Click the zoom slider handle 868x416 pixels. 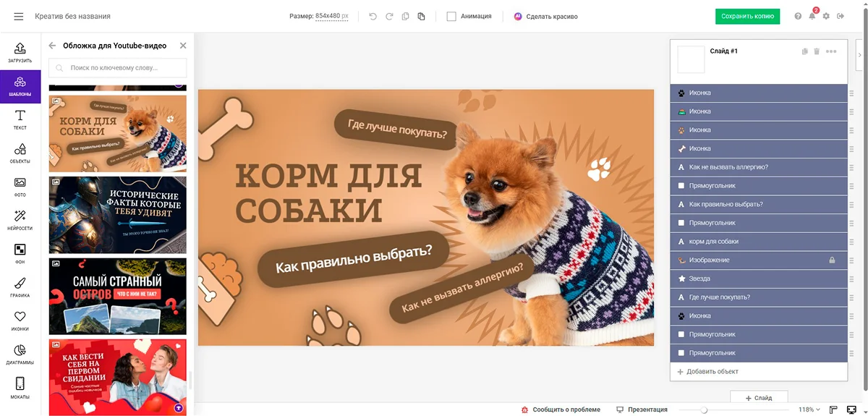tap(703, 410)
